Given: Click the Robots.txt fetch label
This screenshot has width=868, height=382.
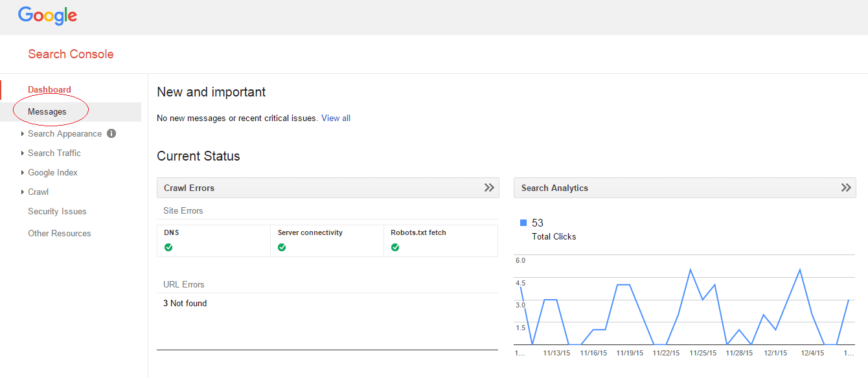Looking at the screenshot, I should pyautogui.click(x=418, y=232).
